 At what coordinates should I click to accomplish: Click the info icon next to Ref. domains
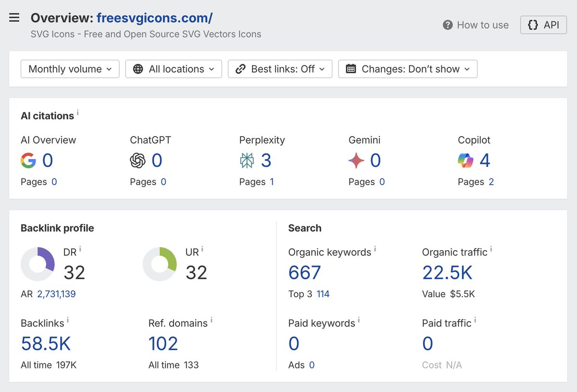pyautogui.click(x=212, y=320)
